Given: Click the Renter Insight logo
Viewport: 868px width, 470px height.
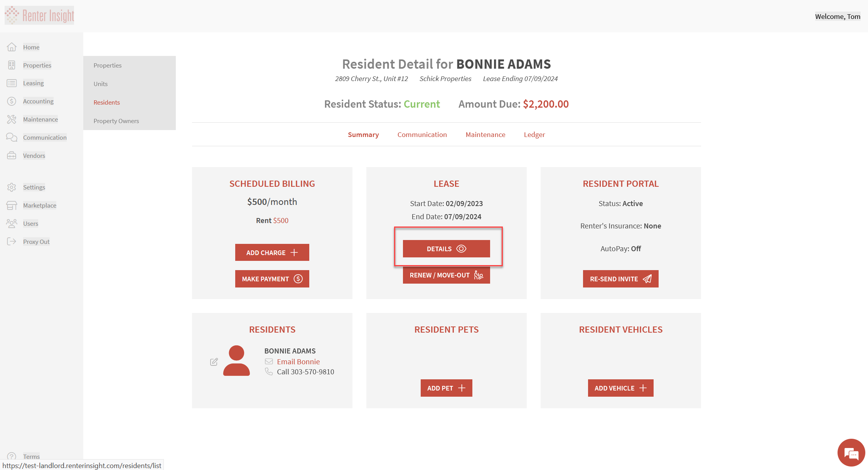Looking at the screenshot, I should [39, 15].
